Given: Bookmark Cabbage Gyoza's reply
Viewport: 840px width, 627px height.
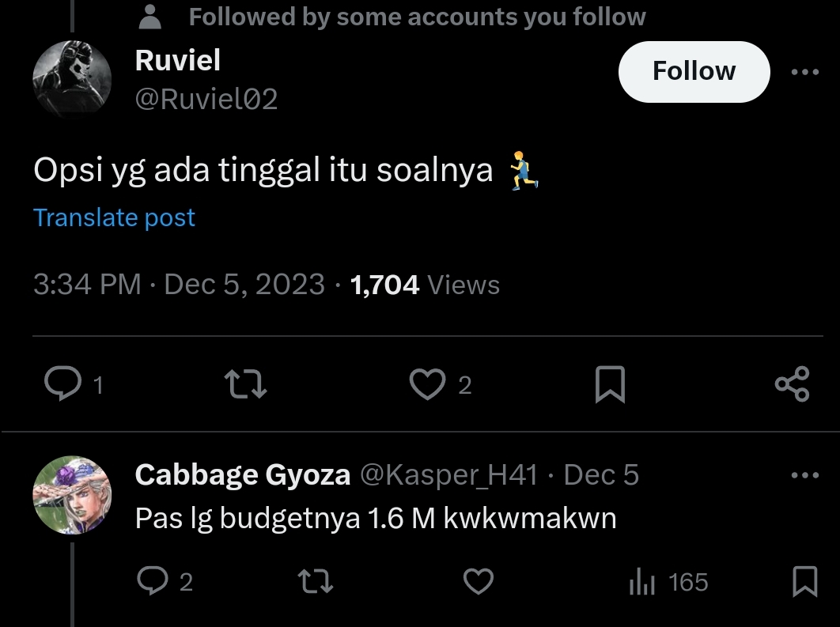Looking at the screenshot, I should 804,583.
